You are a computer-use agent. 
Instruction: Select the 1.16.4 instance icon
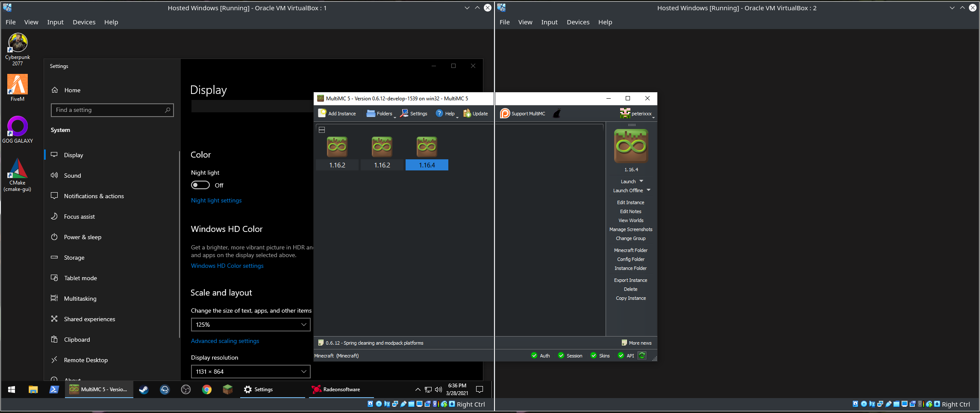click(x=426, y=146)
